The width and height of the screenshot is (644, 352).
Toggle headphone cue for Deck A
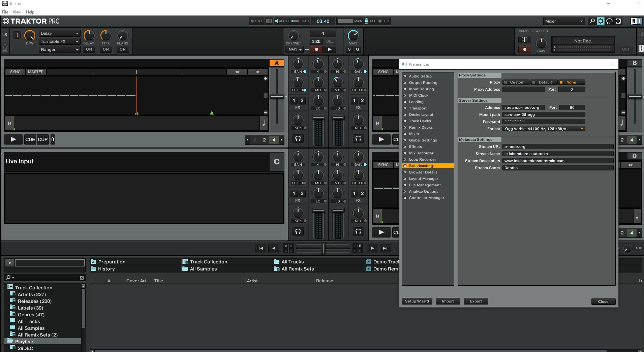pyautogui.click(x=298, y=139)
